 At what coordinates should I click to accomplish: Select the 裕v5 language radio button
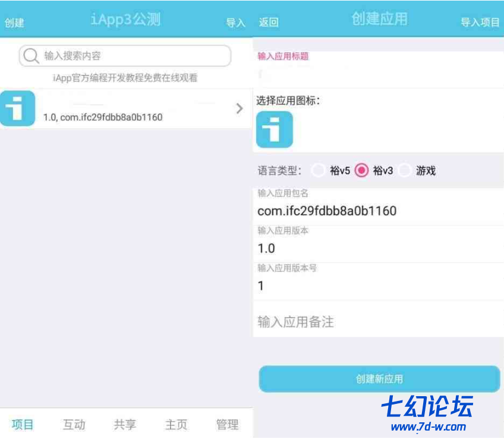[x=318, y=170]
